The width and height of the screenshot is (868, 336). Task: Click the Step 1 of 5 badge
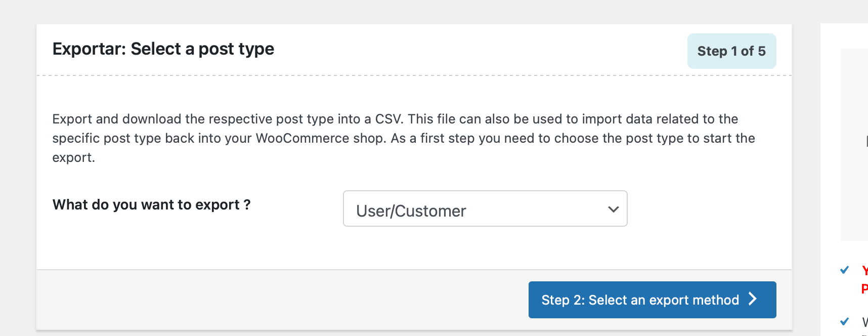[x=731, y=51]
